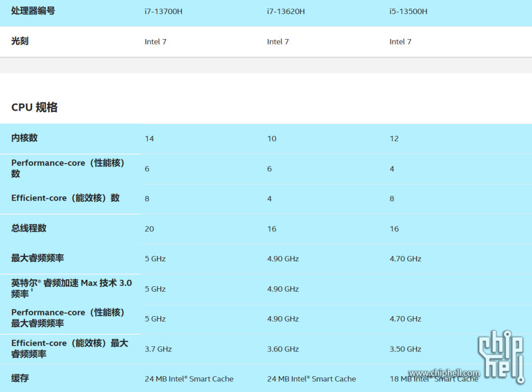Select 5 GHz in the 睿频加速 Max 3.0 row
532x392 pixels.
point(155,288)
